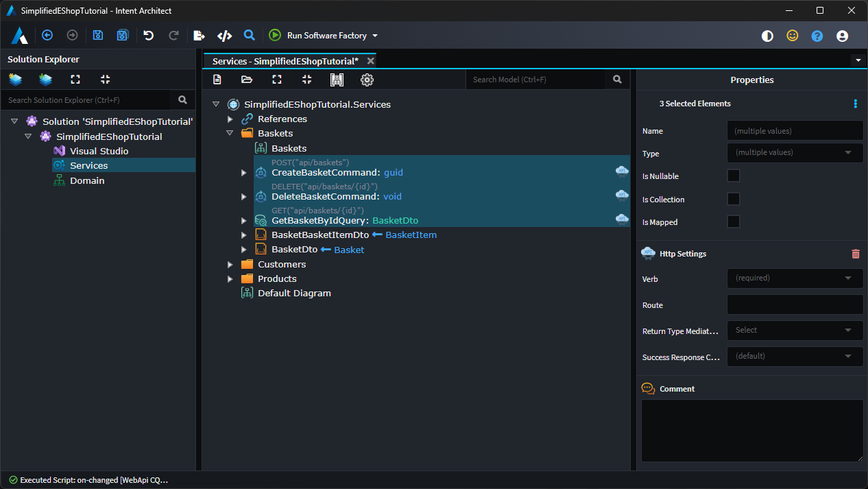Delete Http Settings stereotype trash icon

(855, 254)
